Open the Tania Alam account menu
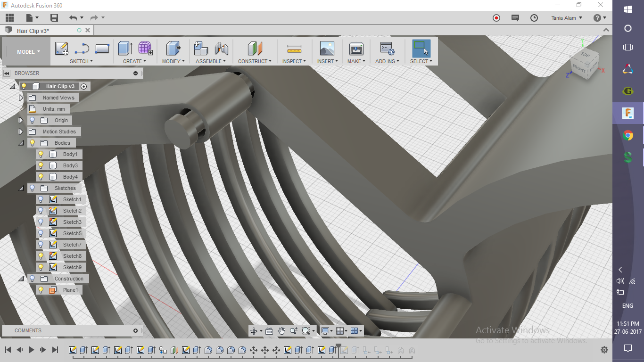The height and width of the screenshot is (362, 644). pos(567,18)
